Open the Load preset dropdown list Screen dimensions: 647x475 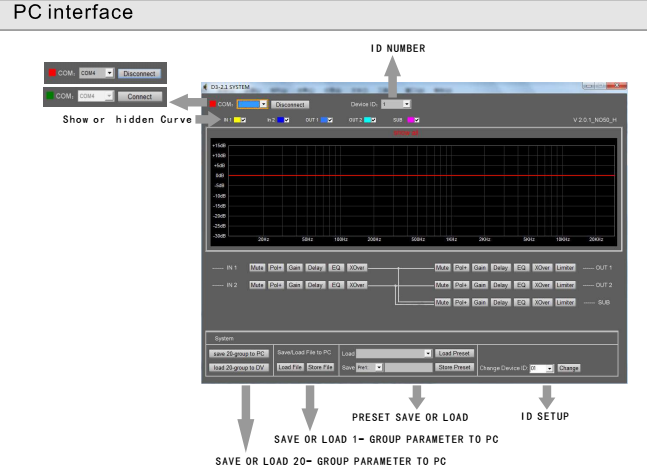click(428, 353)
